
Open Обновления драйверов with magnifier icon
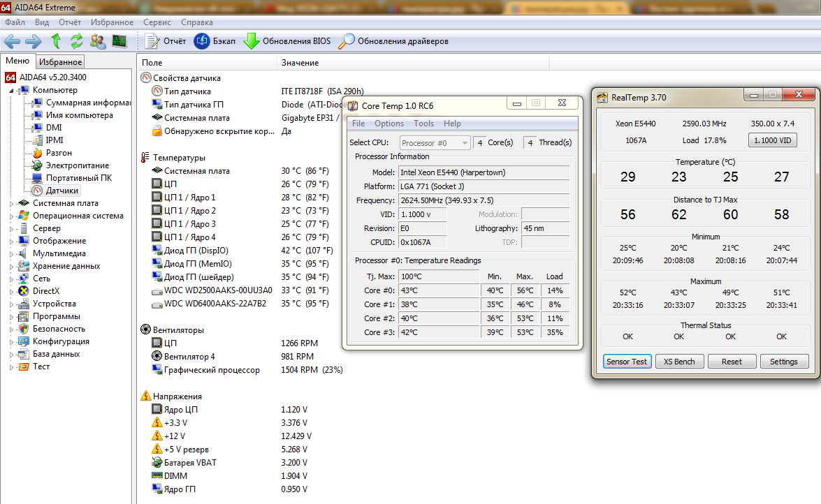point(346,41)
